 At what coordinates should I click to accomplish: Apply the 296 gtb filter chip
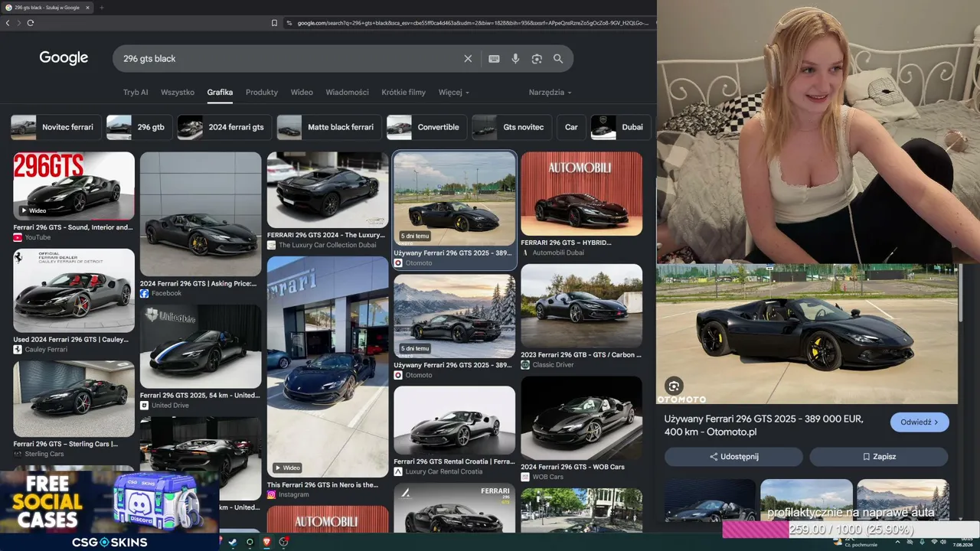pyautogui.click(x=139, y=127)
